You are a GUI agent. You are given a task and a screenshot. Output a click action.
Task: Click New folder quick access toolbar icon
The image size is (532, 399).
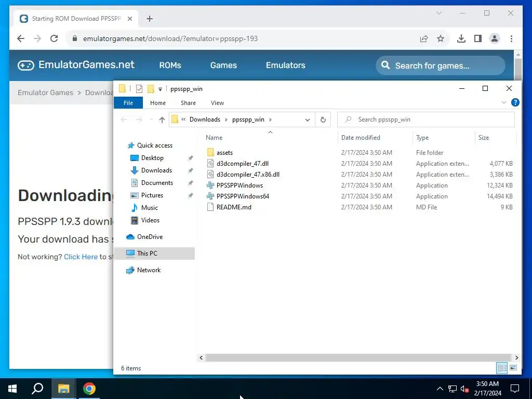coord(151,89)
